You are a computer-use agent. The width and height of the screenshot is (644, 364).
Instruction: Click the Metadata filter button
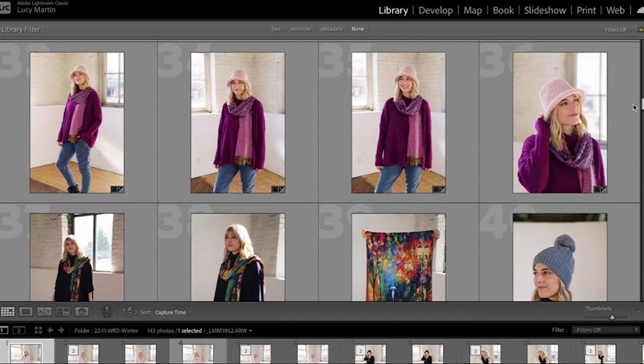pos(331,29)
